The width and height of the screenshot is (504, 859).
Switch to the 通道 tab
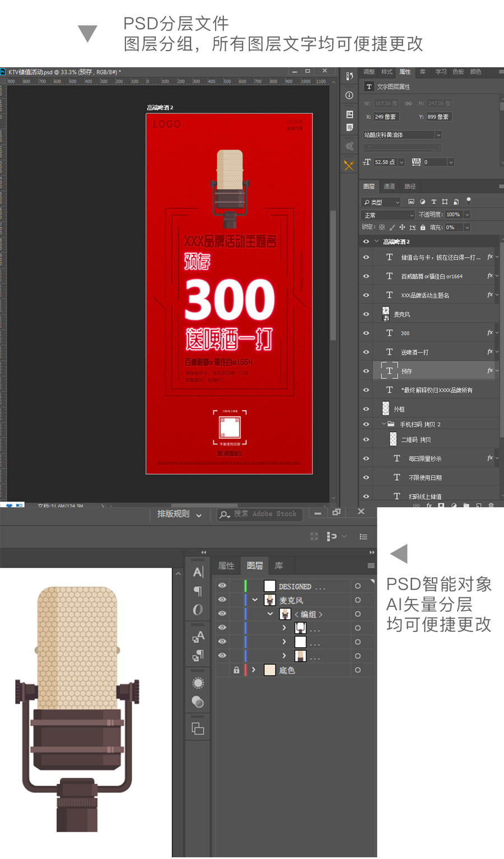[389, 187]
